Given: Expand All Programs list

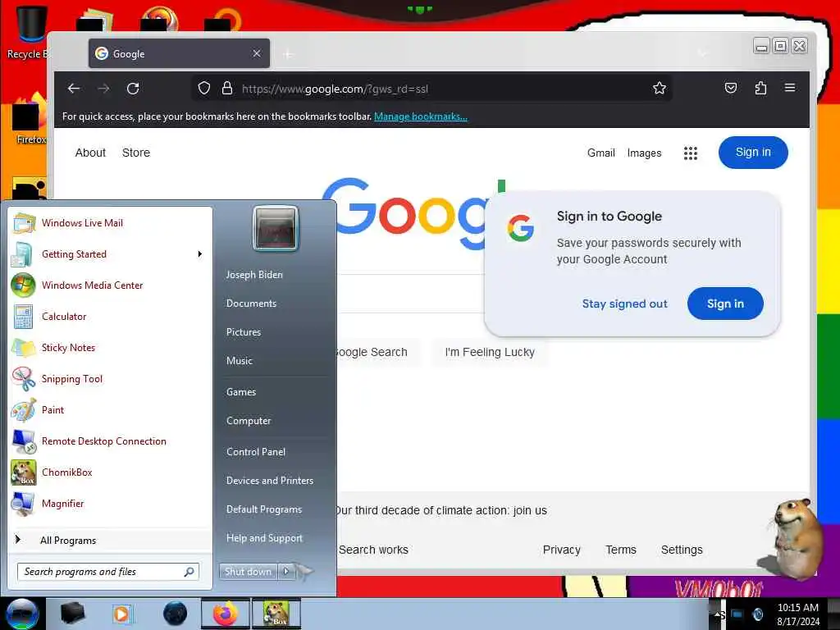Looking at the screenshot, I should pyautogui.click(x=111, y=540).
